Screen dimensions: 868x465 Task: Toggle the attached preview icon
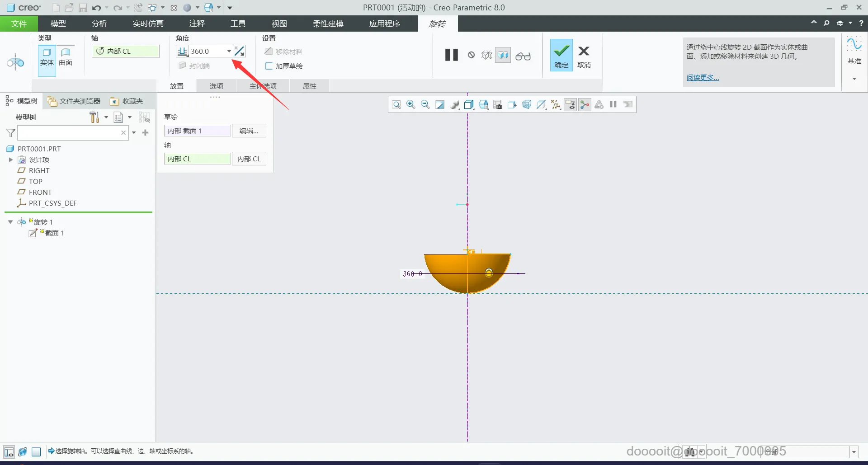(503, 55)
